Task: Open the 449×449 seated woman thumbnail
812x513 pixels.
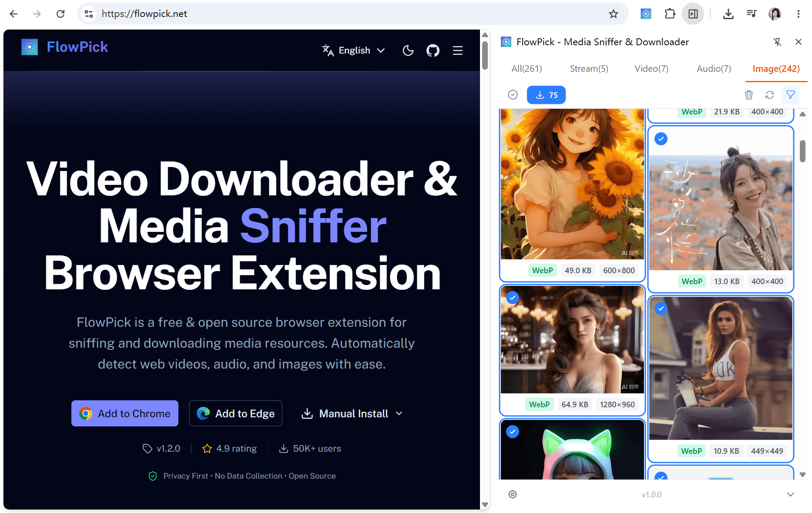Action: (x=721, y=369)
